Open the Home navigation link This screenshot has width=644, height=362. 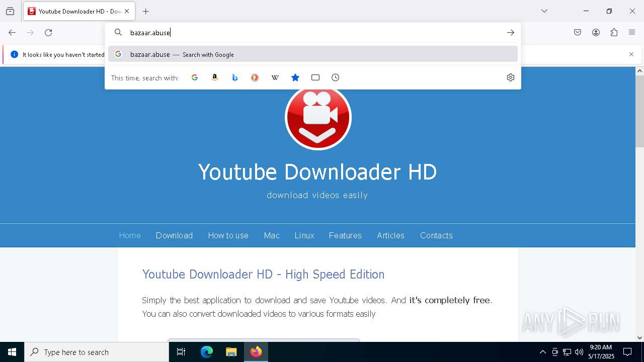pyautogui.click(x=130, y=235)
